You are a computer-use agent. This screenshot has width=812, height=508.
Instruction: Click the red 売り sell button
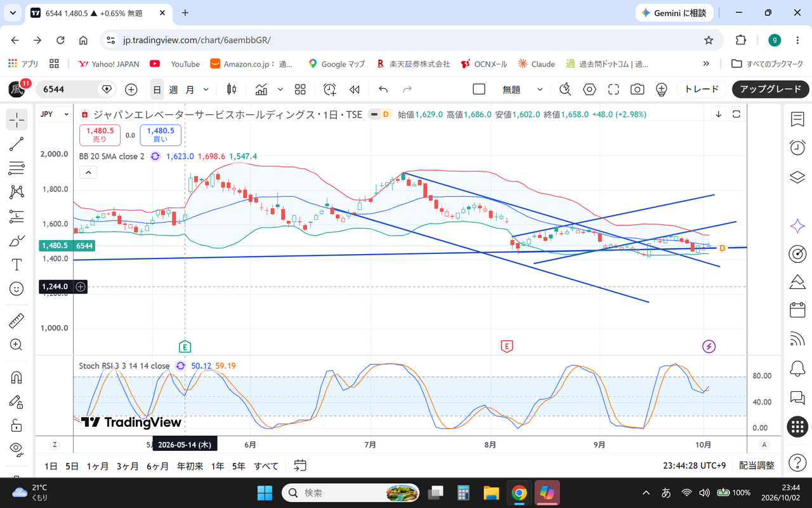pyautogui.click(x=100, y=135)
